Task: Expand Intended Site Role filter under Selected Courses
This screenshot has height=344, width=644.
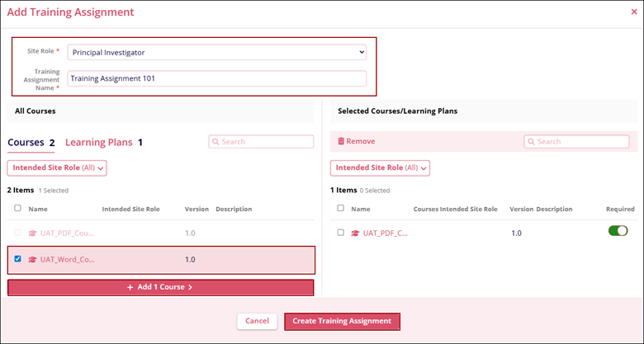Action: pos(380,167)
